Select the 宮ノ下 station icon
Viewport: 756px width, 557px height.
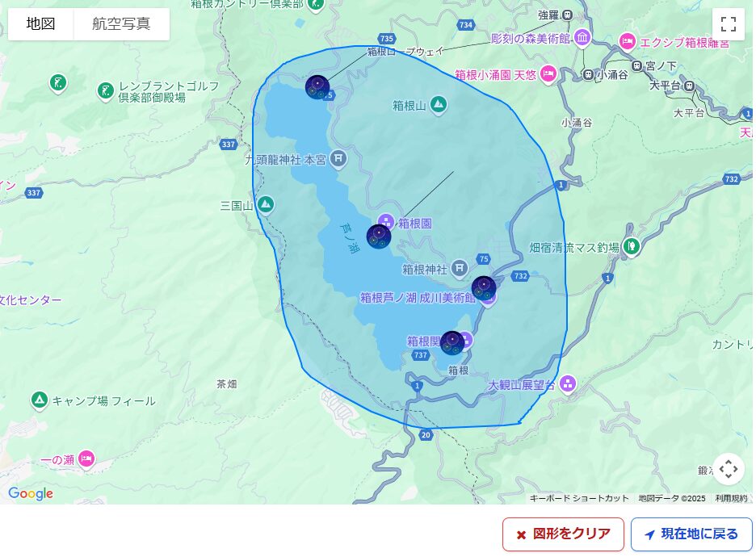(637, 65)
